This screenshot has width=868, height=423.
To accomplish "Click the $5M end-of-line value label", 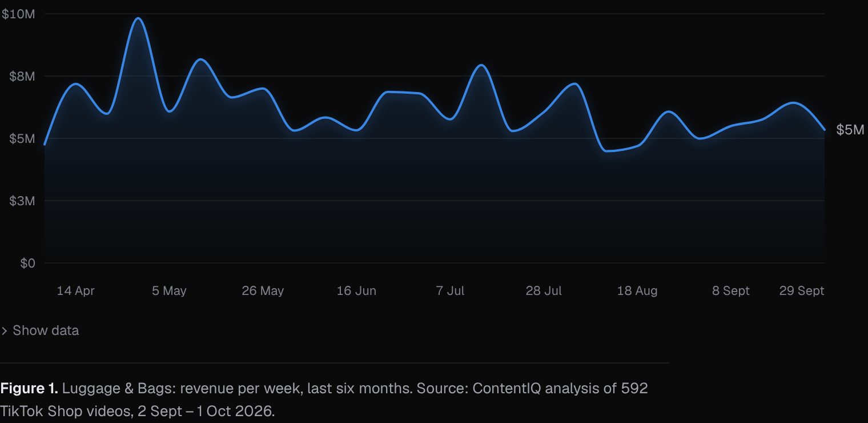I will 850,130.
